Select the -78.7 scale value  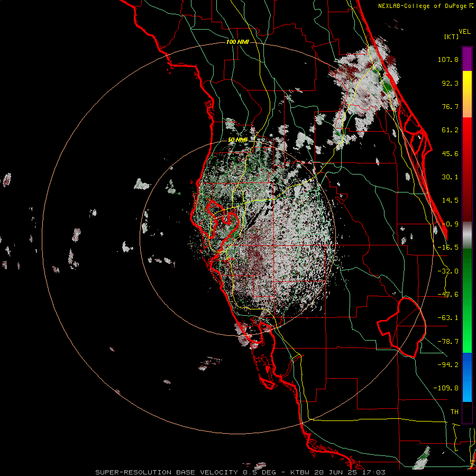448,342
